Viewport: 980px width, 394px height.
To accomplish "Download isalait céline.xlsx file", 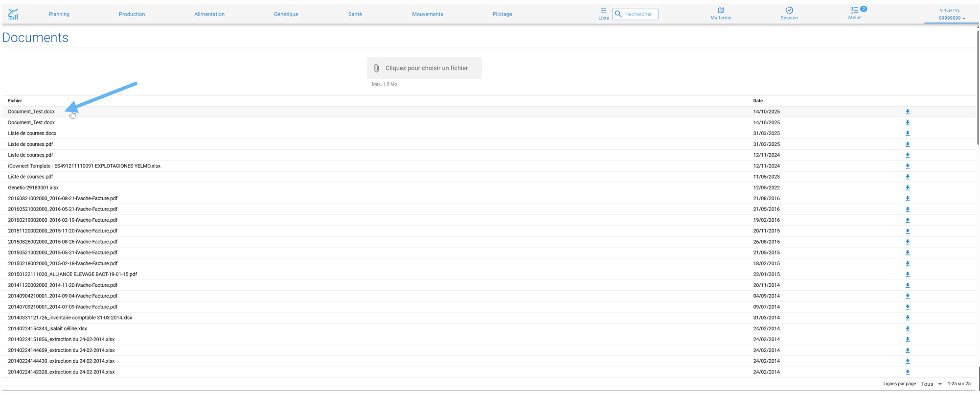I will [907, 329].
